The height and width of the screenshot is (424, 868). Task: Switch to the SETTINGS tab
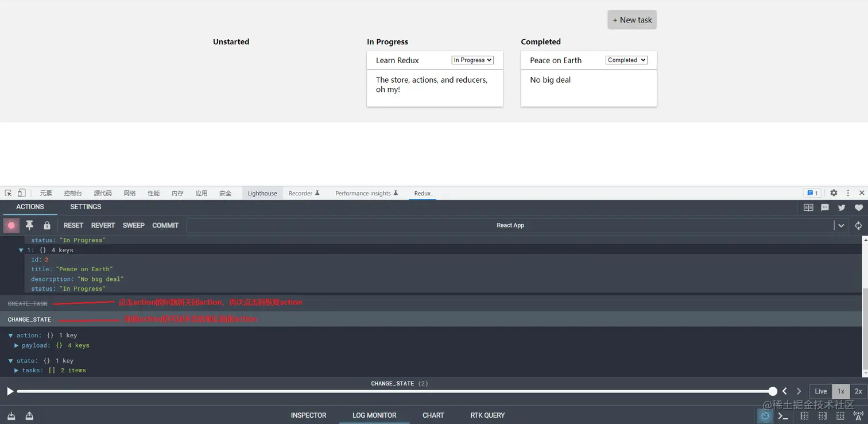click(86, 207)
